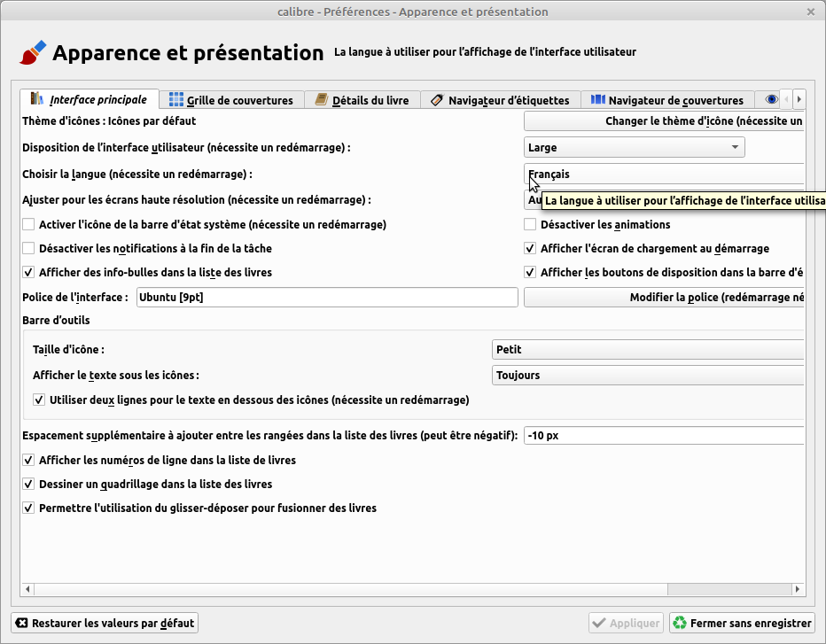Click the paintbrush icon beside Apparence et présentation

pos(33,52)
